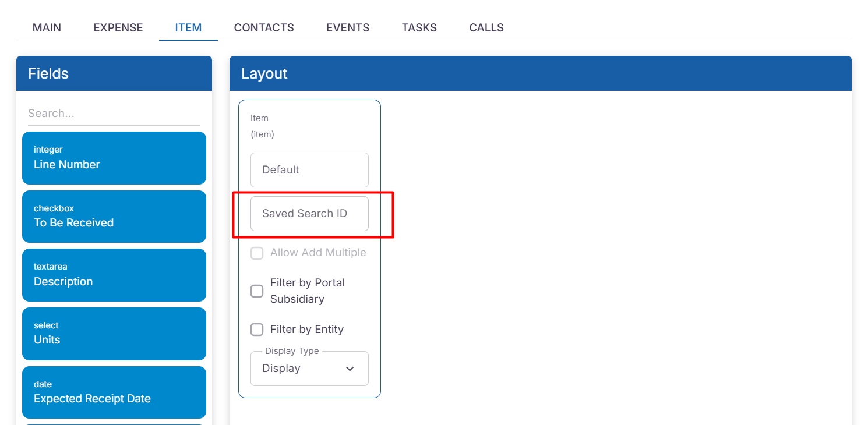Screen dimensions: 868x425
Task: Enable Filter by Portal Subsidiary
Action: coord(257,291)
